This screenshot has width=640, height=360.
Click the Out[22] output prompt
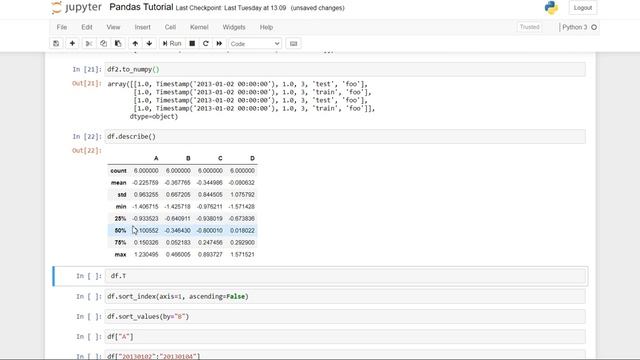(x=87, y=151)
